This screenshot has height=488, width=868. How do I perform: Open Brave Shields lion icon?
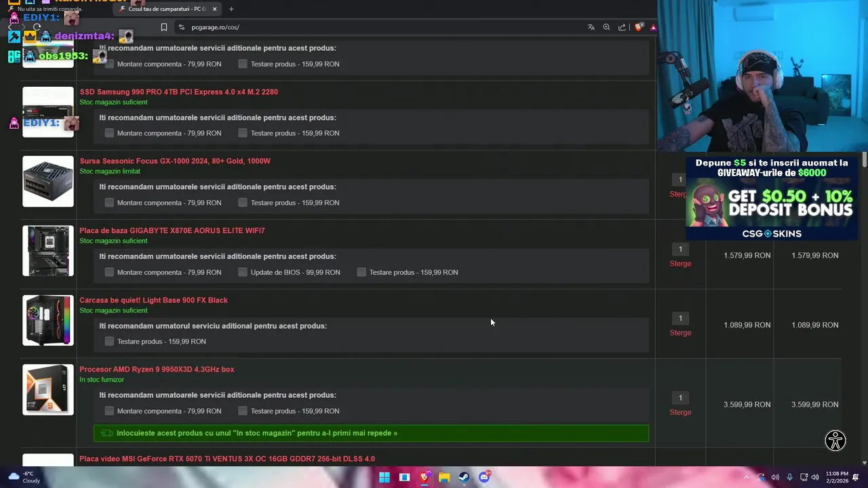coord(638,27)
